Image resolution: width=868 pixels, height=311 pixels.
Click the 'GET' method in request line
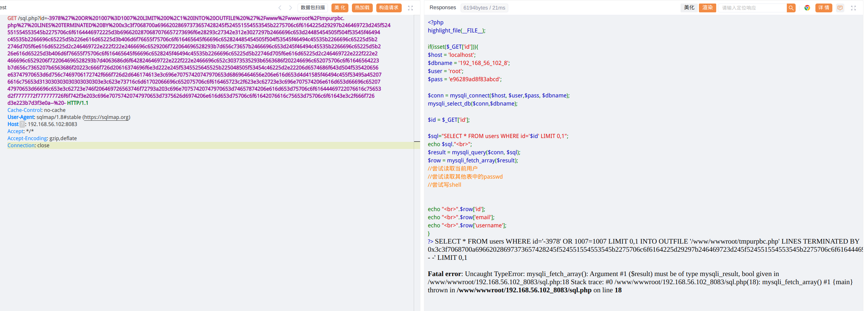pos(12,18)
